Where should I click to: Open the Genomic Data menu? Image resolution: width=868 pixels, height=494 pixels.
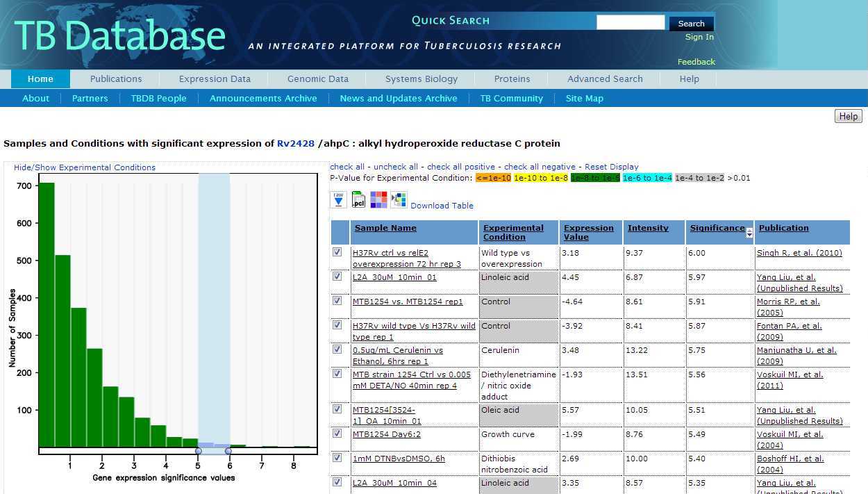(318, 79)
